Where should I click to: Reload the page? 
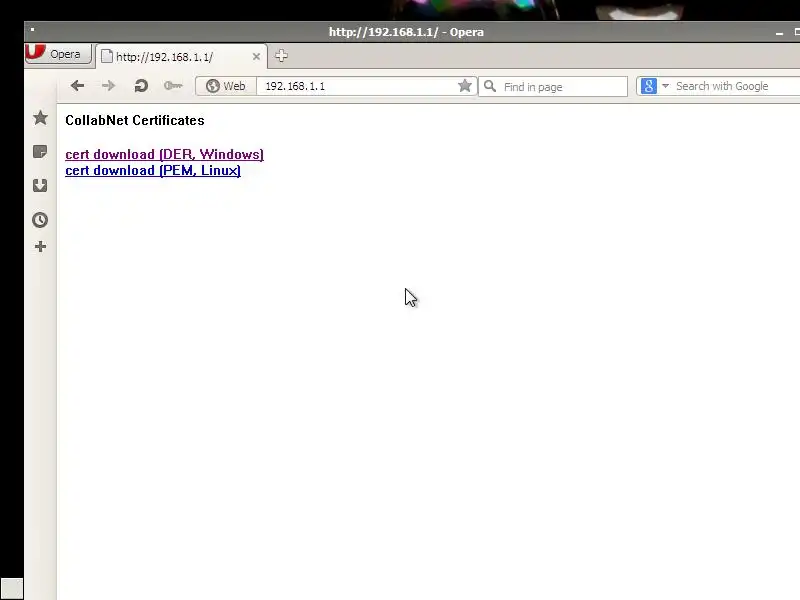click(x=141, y=86)
